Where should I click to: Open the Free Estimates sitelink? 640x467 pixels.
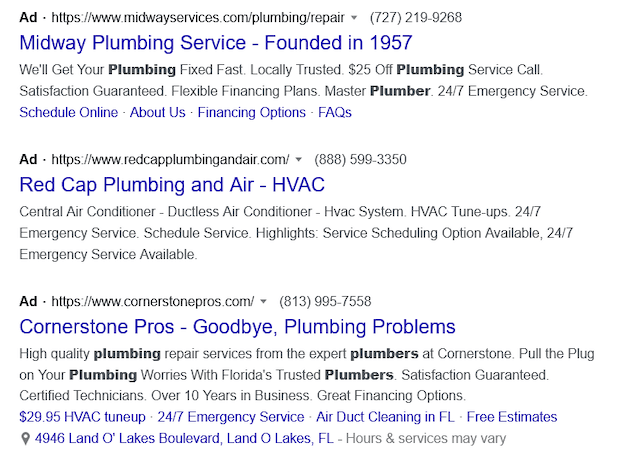coord(512,416)
